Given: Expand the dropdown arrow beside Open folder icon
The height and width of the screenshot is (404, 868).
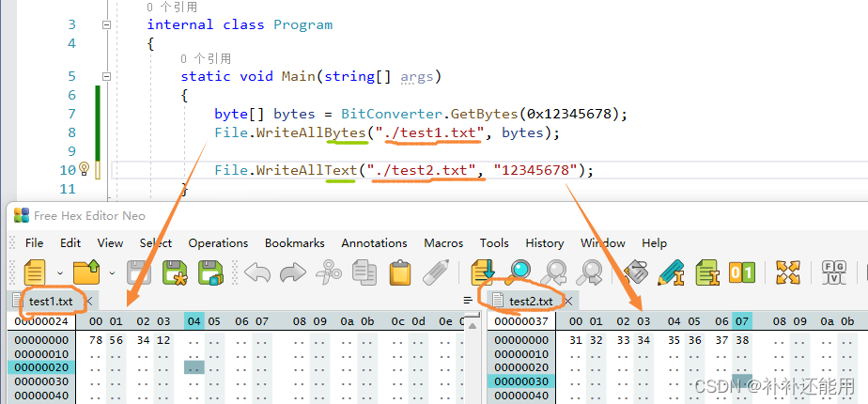Looking at the screenshot, I should (112, 272).
